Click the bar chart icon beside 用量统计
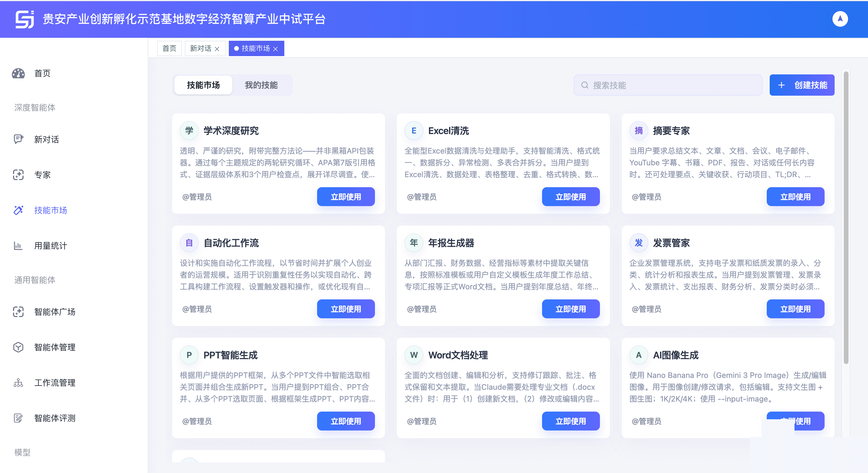868x473 pixels. [x=18, y=245]
